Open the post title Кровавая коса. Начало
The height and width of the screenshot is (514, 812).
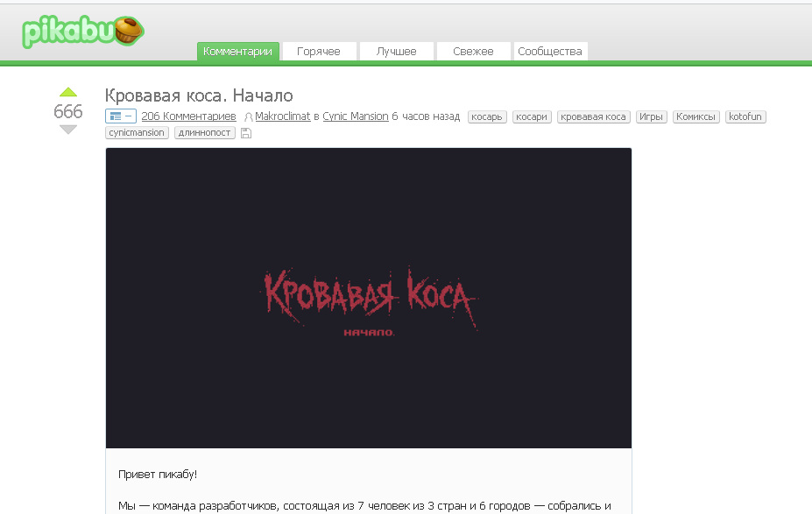coord(199,95)
